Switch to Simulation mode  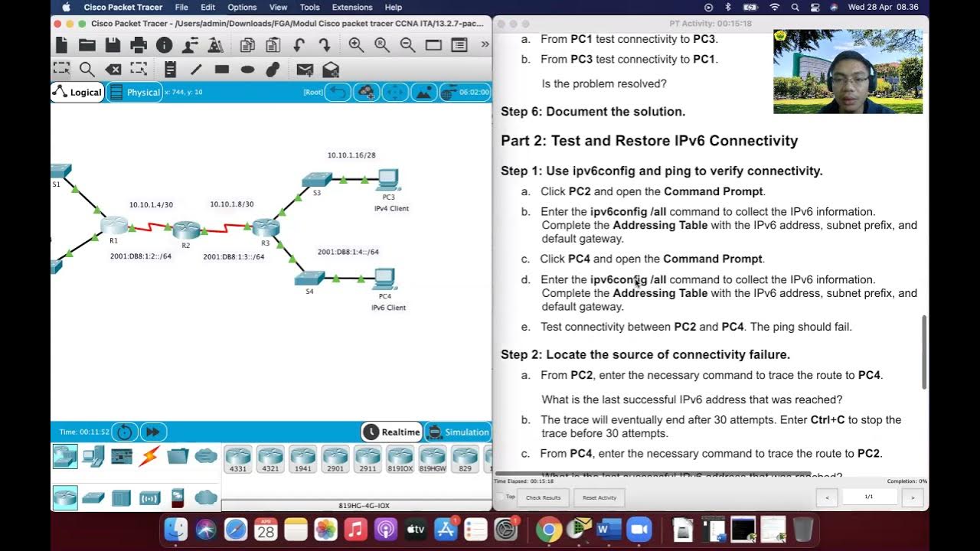pos(457,432)
